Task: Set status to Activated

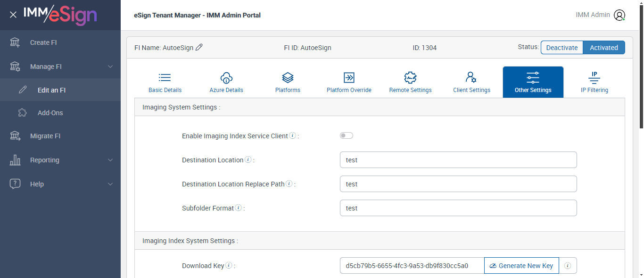Action: click(x=603, y=48)
